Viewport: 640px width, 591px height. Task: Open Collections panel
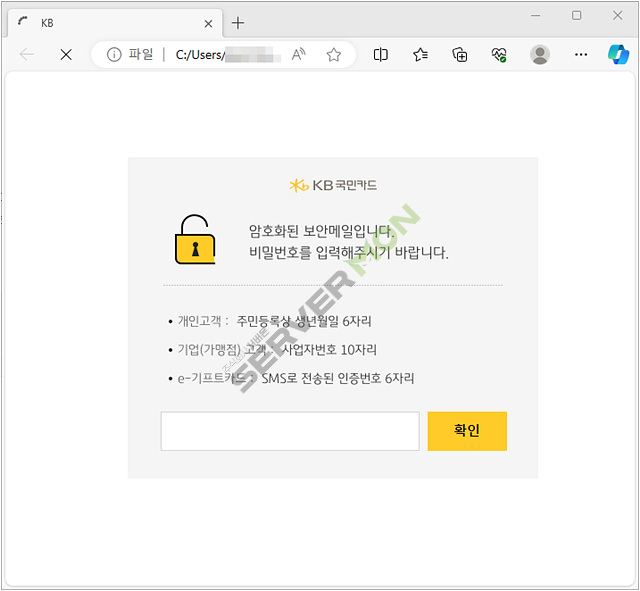pos(460,54)
